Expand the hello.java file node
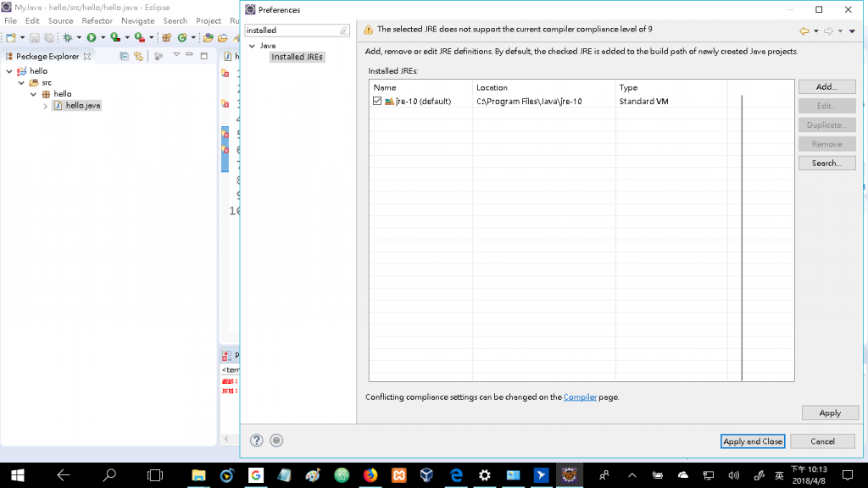868x488 pixels. [46, 106]
